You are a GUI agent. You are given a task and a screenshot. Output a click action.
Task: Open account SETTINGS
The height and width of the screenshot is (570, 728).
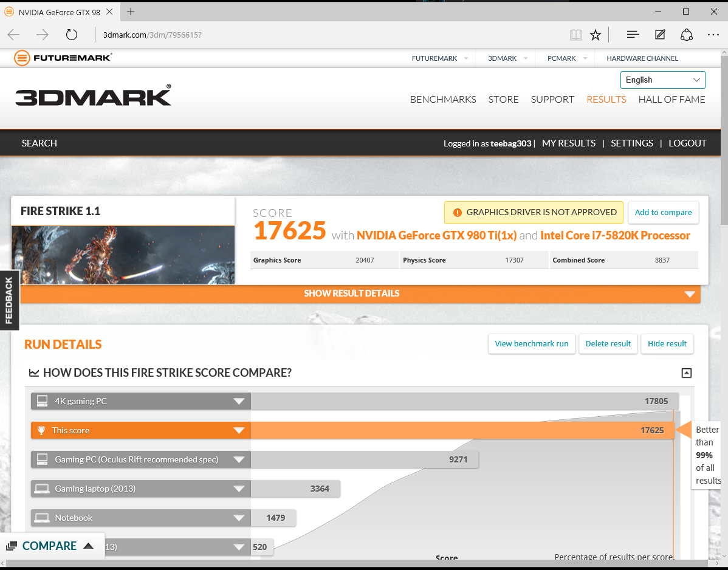click(632, 143)
